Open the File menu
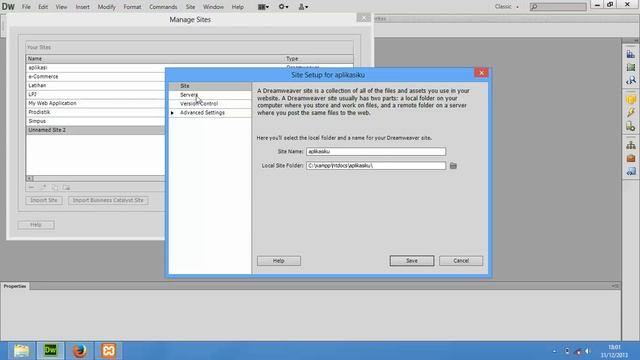This screenshot has width=640, height=360. [x=26, y=7]
